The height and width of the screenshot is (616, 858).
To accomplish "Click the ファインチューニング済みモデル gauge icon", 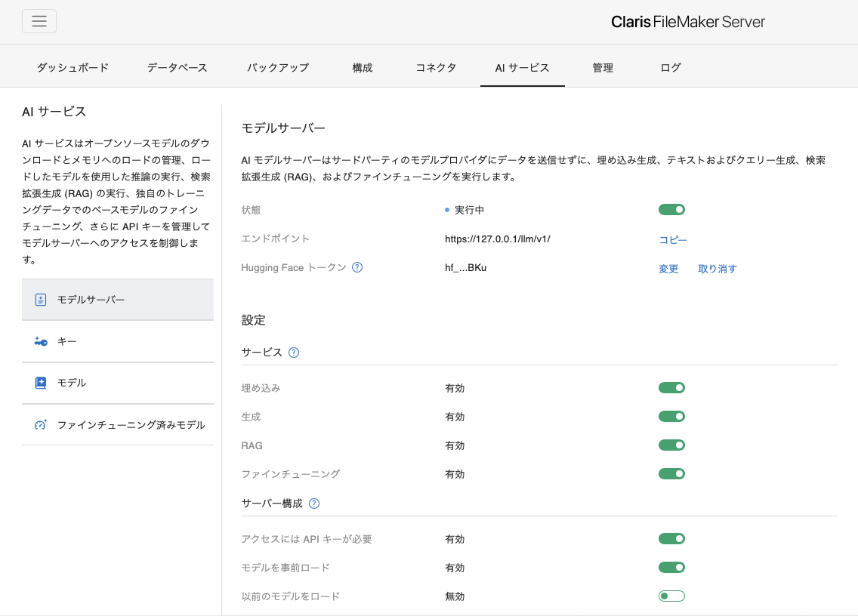I will (41, 424).
